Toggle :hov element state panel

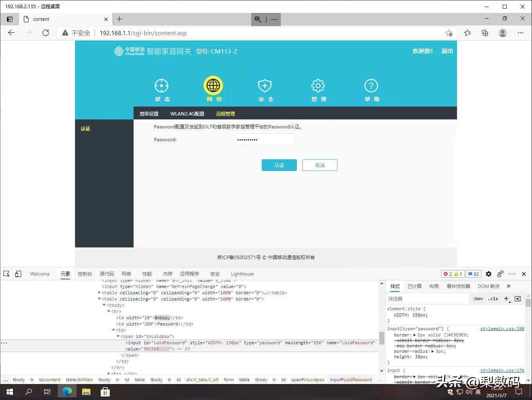pyautogui.click(x=478, y=299)
